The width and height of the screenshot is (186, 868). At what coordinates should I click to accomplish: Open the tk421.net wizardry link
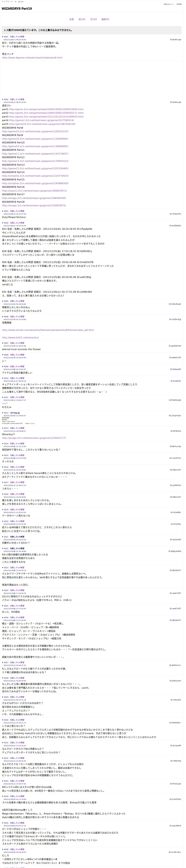[20, 338]
